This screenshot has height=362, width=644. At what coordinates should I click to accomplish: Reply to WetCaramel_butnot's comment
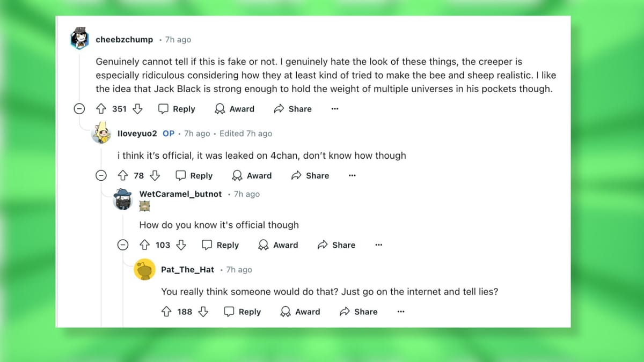tap(220, 245)
